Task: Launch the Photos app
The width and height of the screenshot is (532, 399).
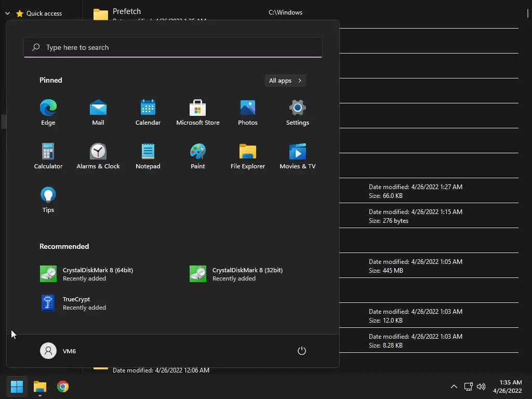Action: pyautogui.click(x=248, y=112)
